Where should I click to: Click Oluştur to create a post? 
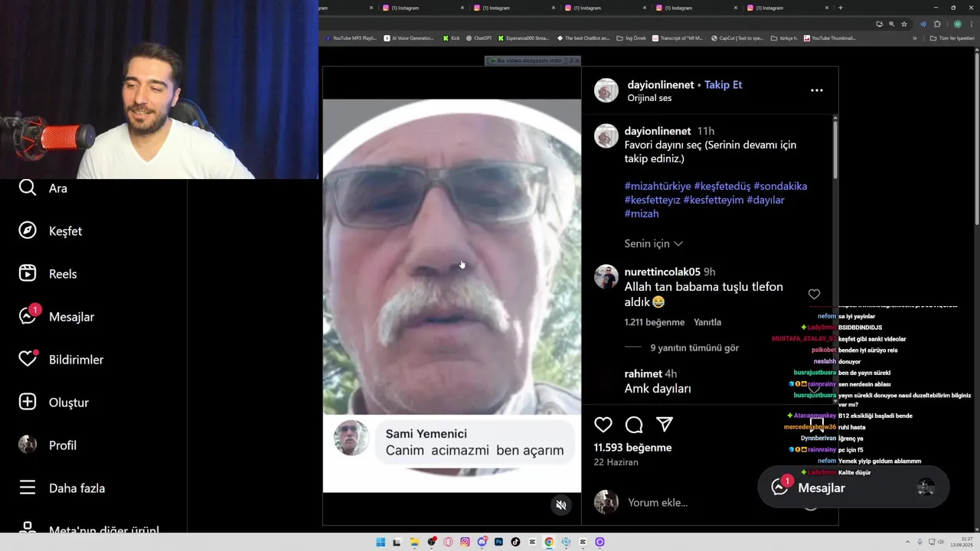pyautogui.click(x=54, y=403)
